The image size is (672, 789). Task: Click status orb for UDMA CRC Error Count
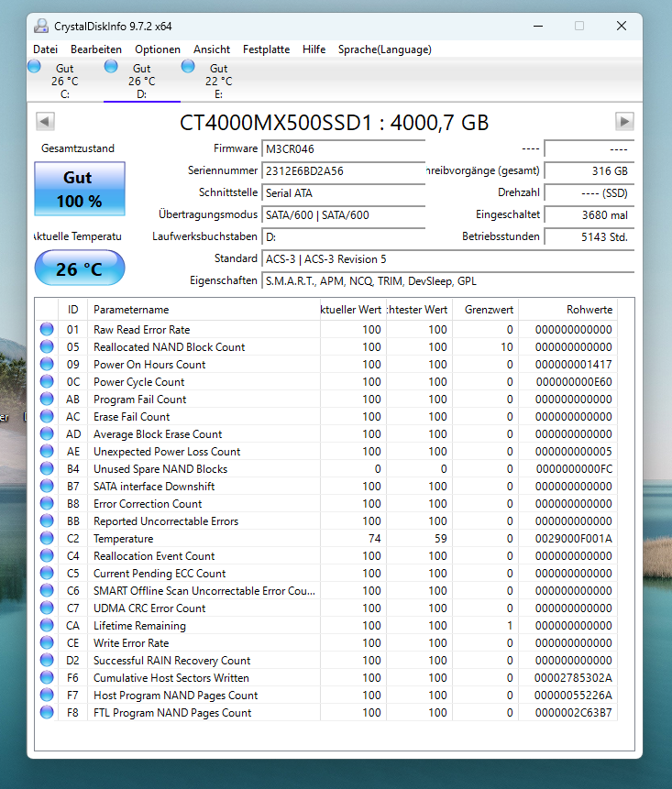click(x=47, y=608)
